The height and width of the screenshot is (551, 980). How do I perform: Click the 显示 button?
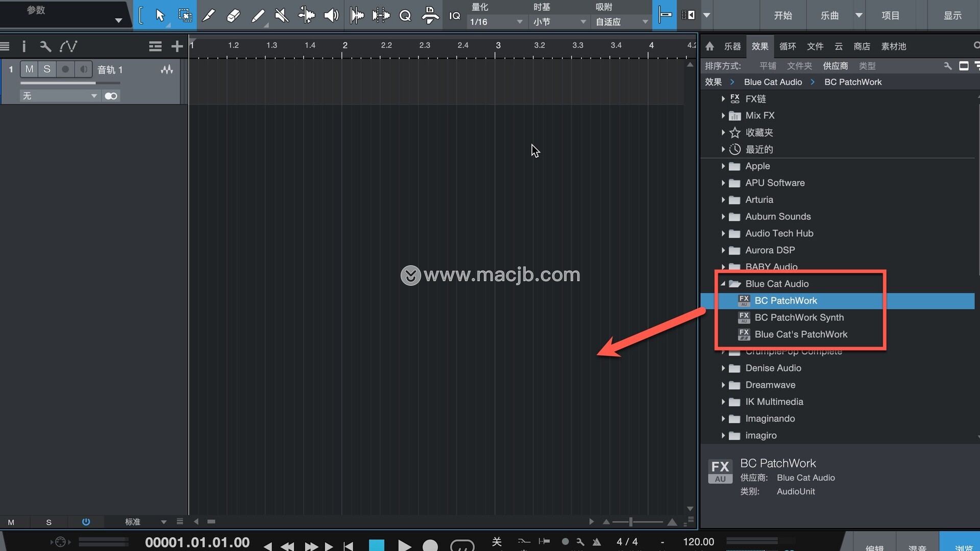tap(952, 15)
